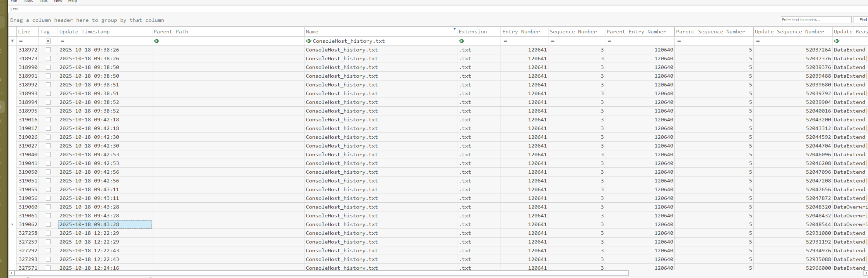Click the Parent Path column header
The width and height of the screenshot is (868, 278).
tap(228, 32)
